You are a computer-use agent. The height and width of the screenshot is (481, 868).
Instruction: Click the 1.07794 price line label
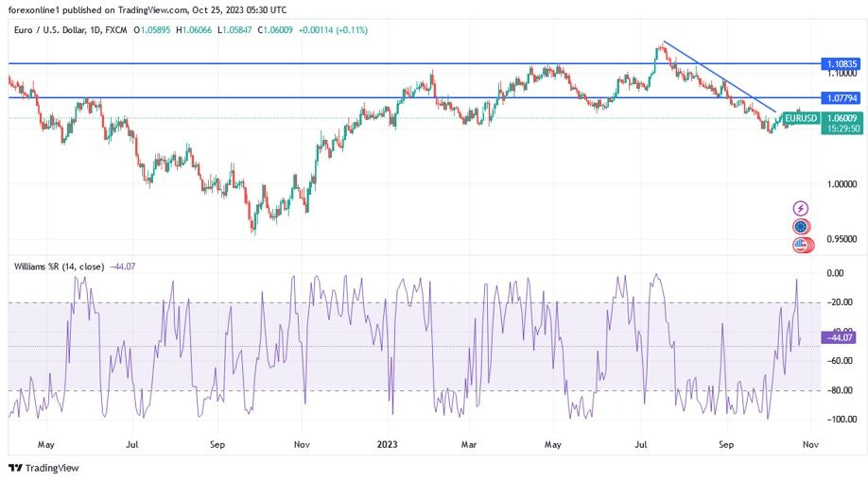840,97
